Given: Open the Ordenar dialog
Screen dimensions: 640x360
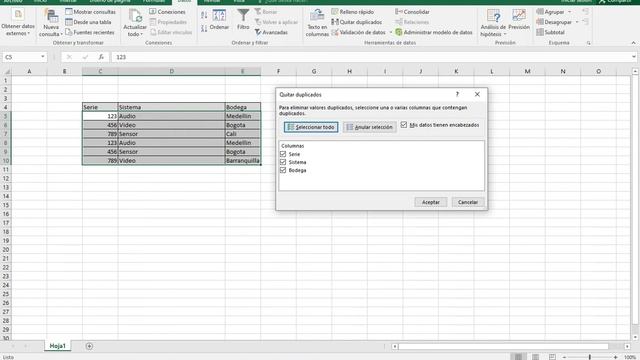Looking at the screenshot, I should (219, 20).
